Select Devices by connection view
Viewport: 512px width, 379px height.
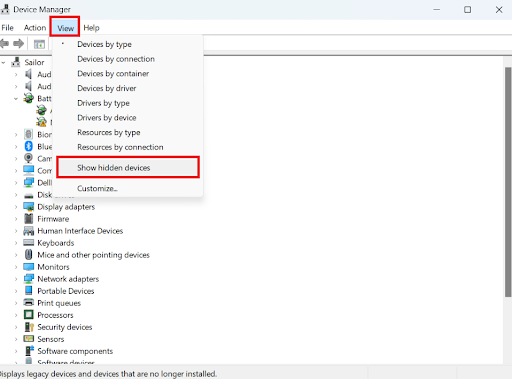(x=128, y=59)
